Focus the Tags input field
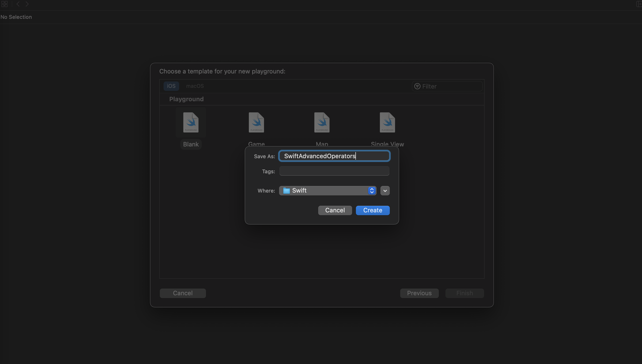Screen dimensions: 642x364 (334, 171)
